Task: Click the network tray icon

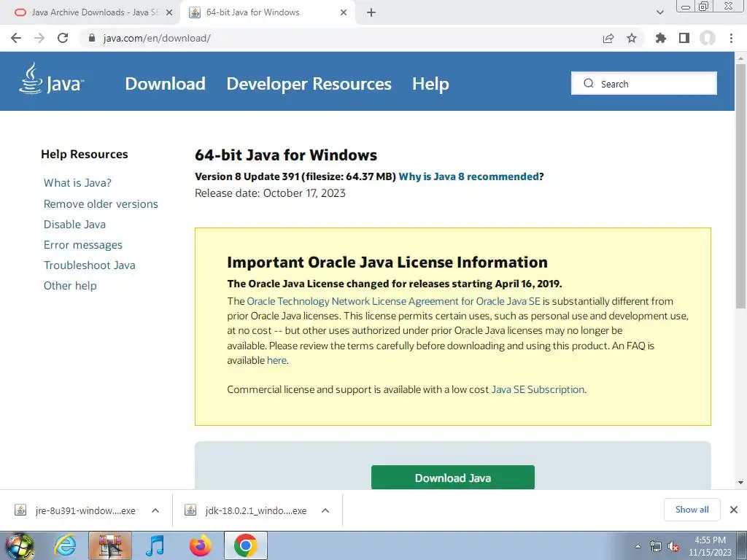Action: pos(656,546)
